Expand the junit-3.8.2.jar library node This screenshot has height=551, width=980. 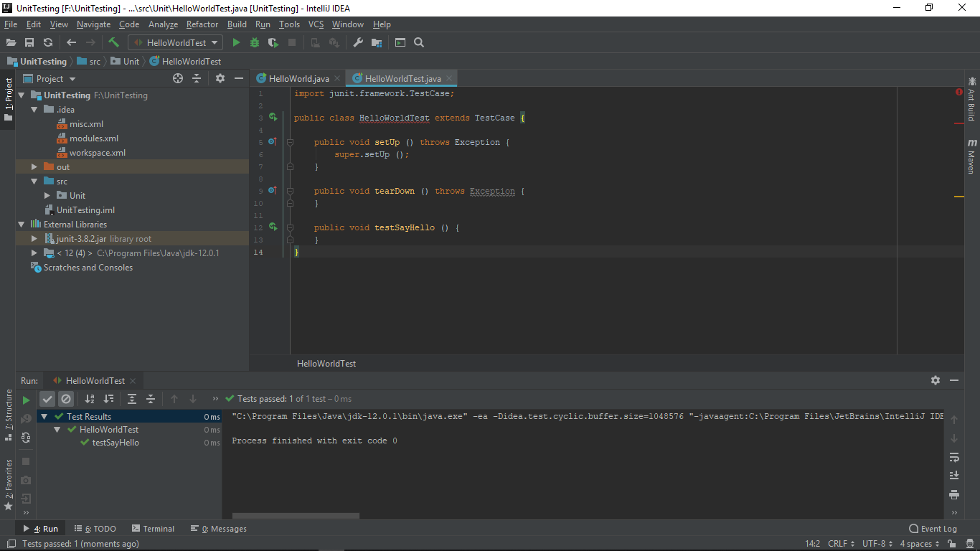34,239
